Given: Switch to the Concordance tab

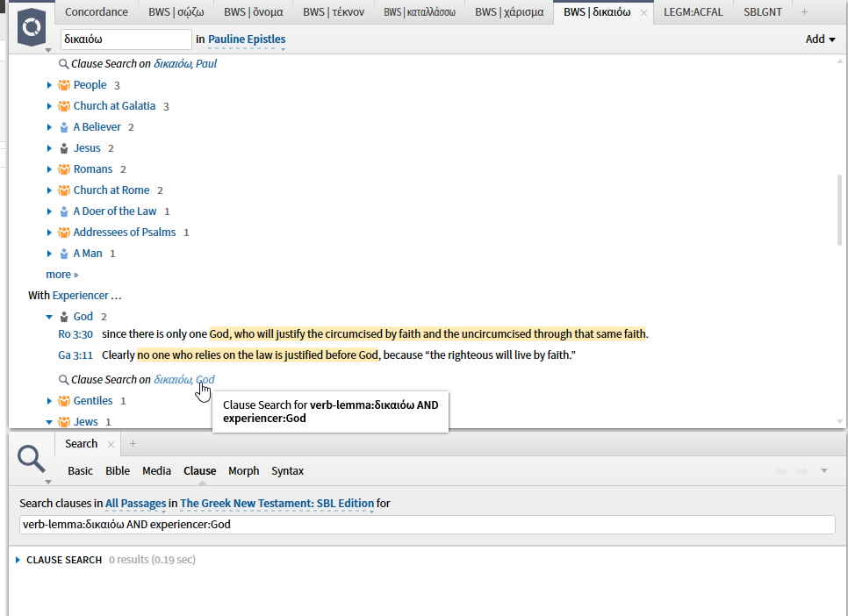Looking at the screenshot, I should pos(96,11).
